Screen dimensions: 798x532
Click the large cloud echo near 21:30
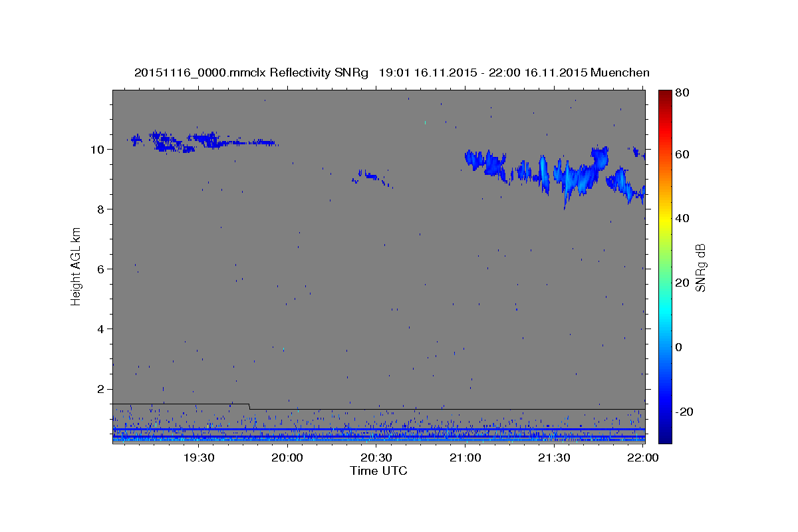point(556,176)
